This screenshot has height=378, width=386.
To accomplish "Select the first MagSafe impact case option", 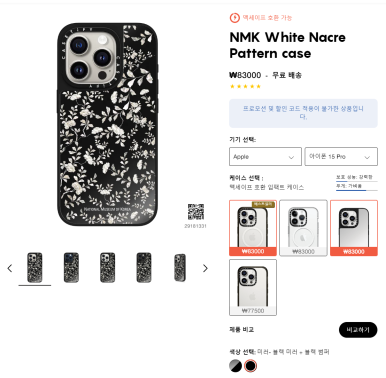I will (253, 228).
